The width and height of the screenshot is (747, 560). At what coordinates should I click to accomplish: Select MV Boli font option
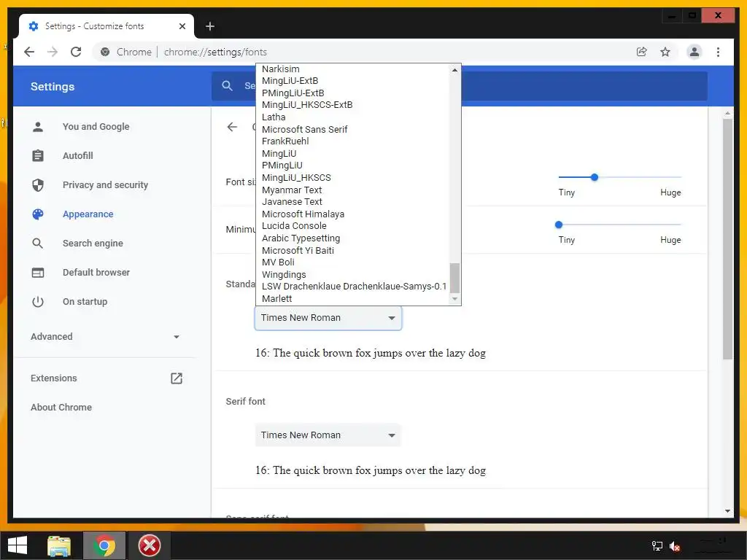coord(352,262)
